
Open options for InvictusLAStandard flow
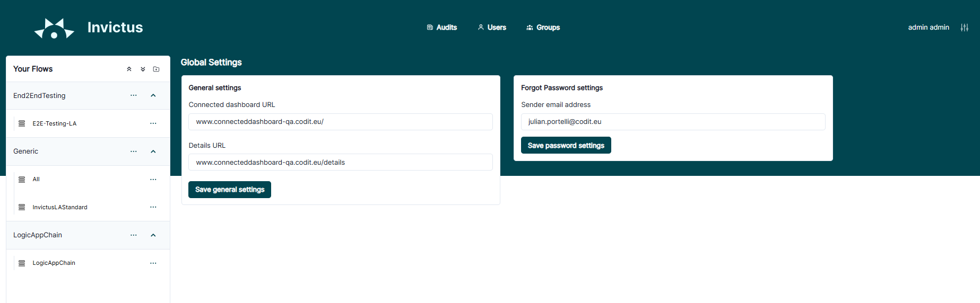coord(153,207)
